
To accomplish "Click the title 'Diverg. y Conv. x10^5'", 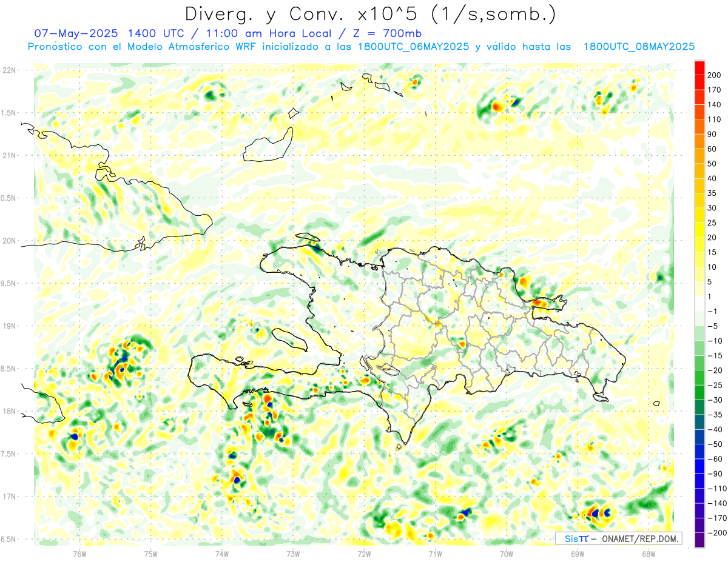I will 304,14.
